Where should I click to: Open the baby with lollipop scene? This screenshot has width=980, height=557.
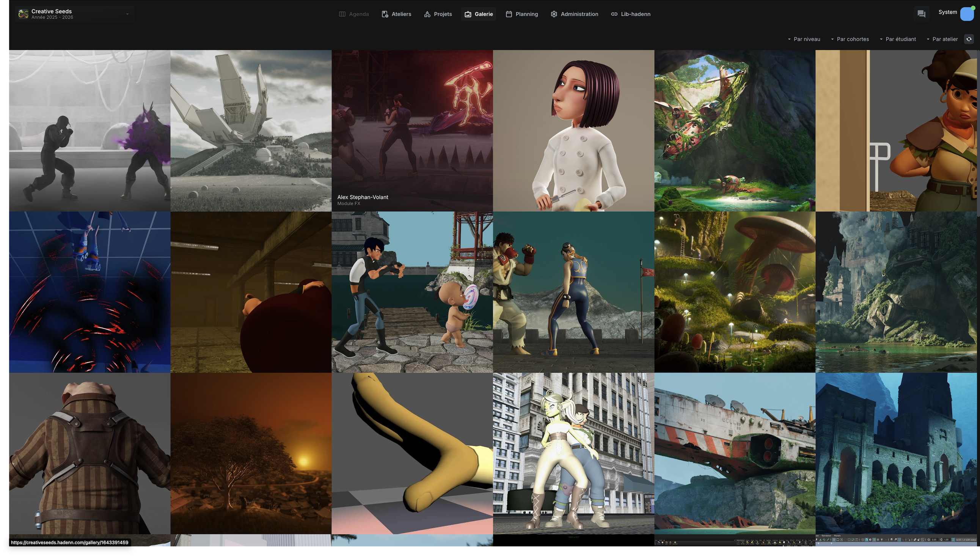(x=413, y=292)
